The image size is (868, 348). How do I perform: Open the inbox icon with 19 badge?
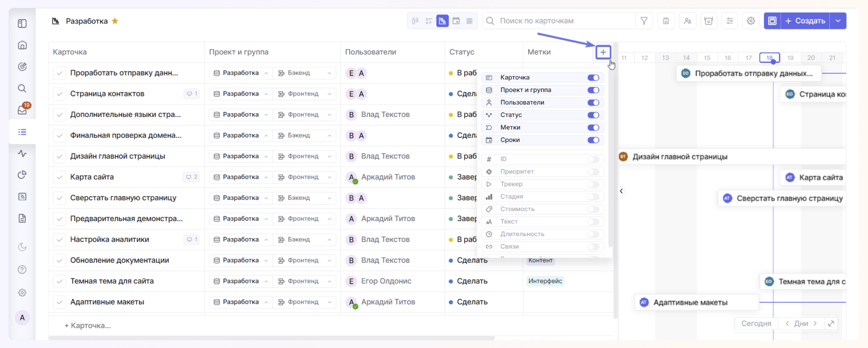click(22, 110)
